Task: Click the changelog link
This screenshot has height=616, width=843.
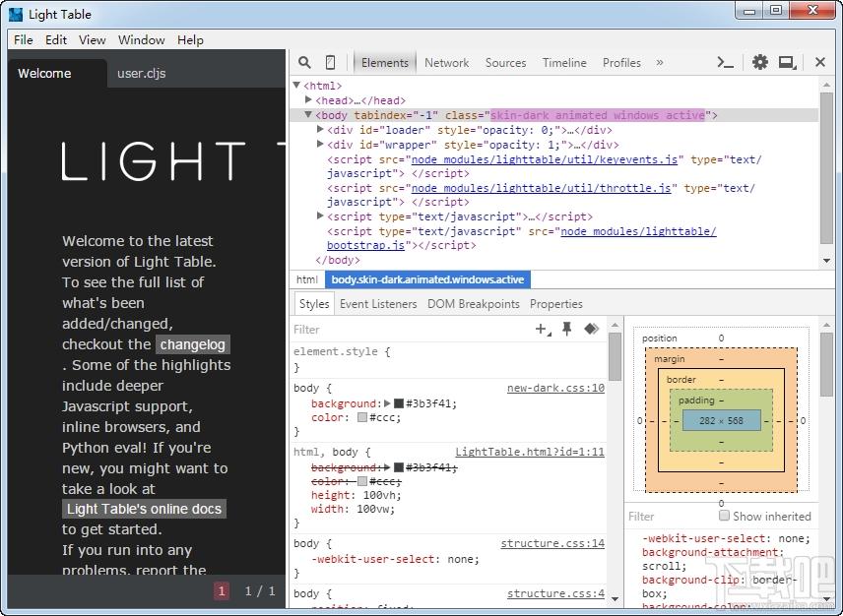Action: (192, 344)
